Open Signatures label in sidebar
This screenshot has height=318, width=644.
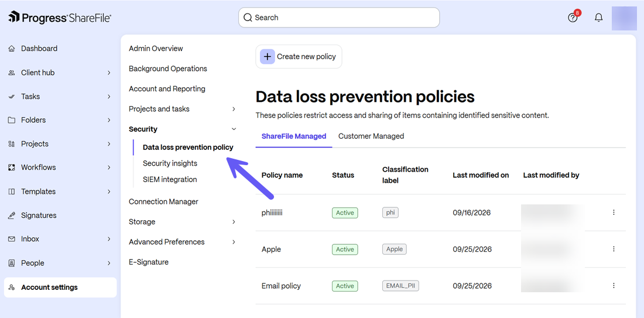39,216
